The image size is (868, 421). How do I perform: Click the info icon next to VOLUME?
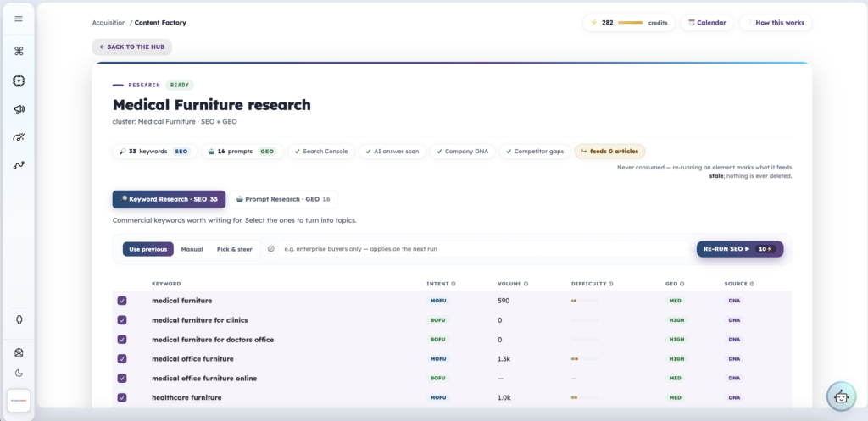coord(526,284)
